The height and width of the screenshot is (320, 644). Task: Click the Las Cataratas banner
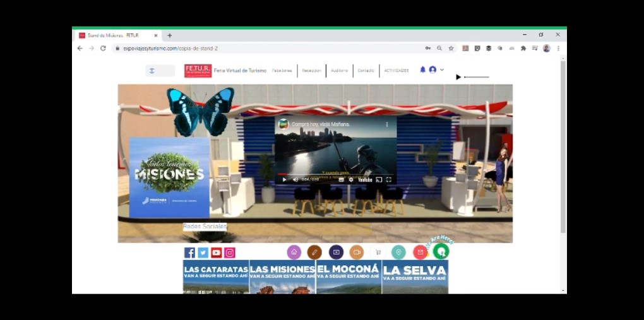point(216,276)
